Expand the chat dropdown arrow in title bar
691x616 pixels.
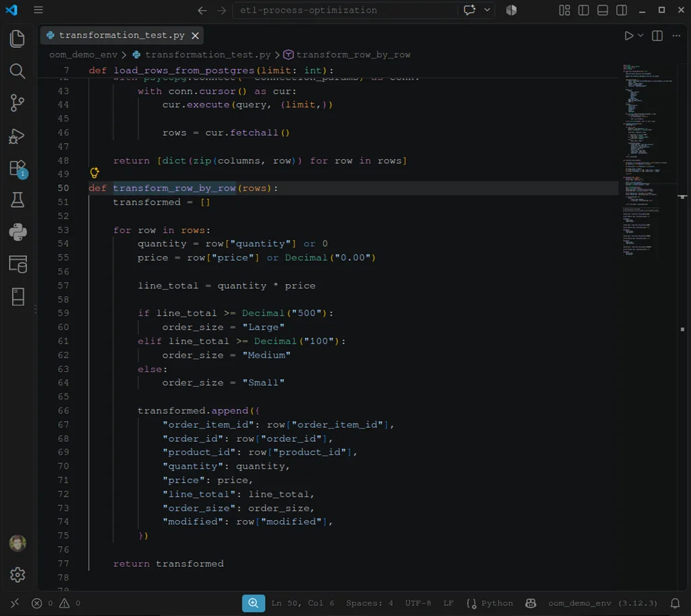tap(487, 9)
